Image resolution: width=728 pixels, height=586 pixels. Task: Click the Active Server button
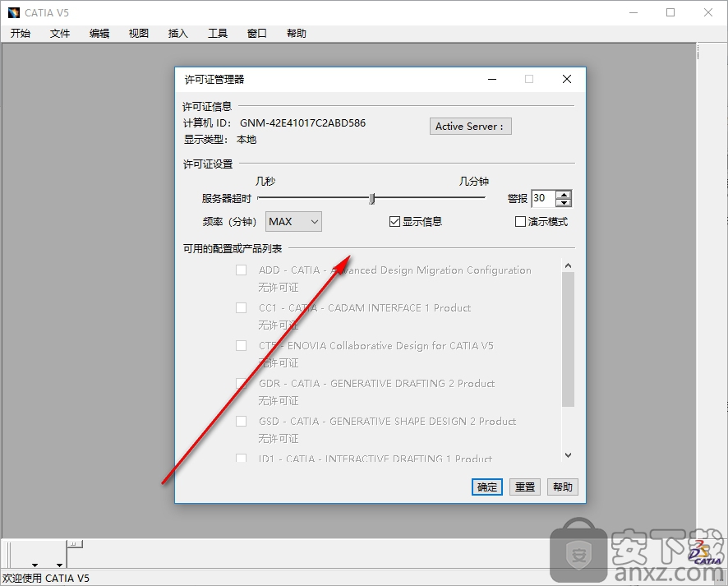(470, 127)
